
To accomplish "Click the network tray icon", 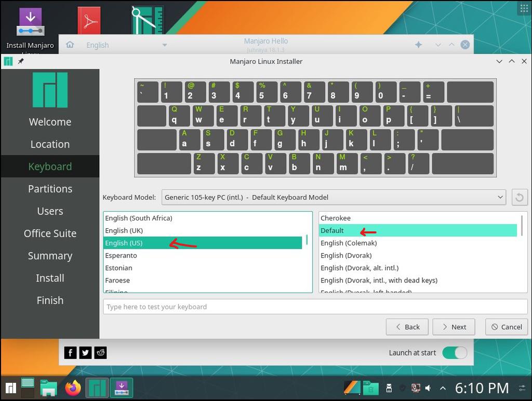I will point(416,388).
